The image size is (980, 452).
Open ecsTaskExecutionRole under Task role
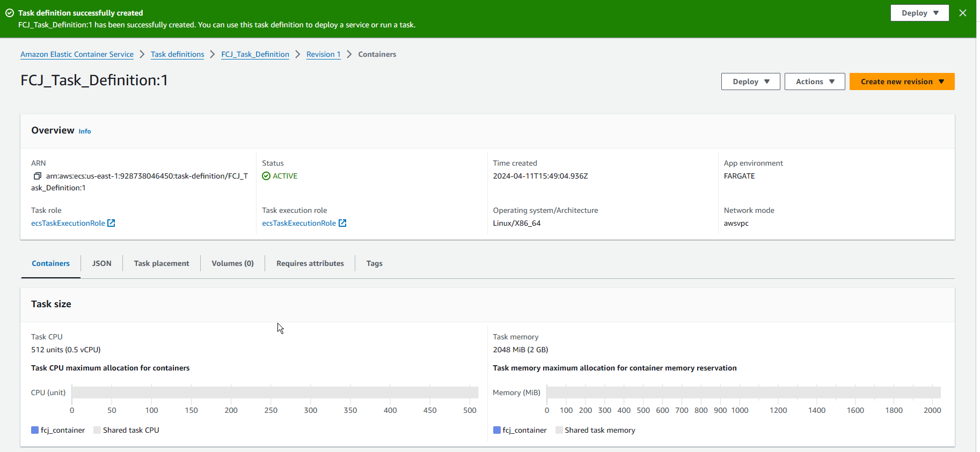(68, 223)
